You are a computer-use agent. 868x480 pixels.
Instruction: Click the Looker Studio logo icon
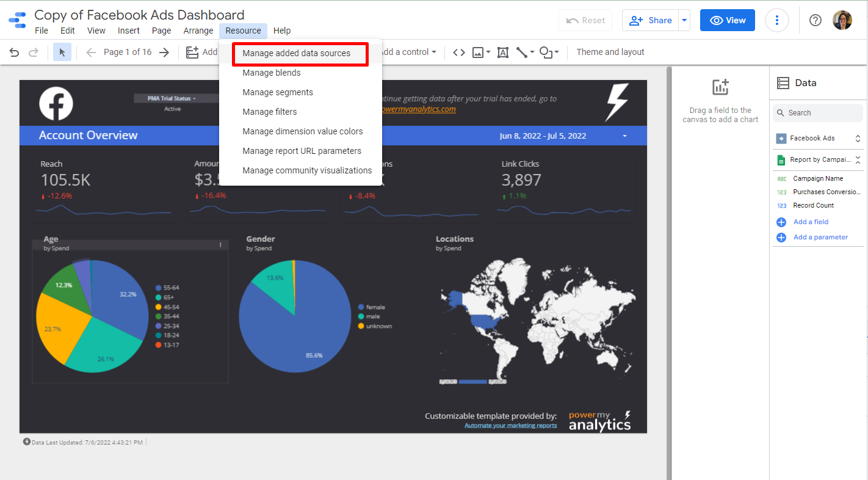(x=17, y=21)
